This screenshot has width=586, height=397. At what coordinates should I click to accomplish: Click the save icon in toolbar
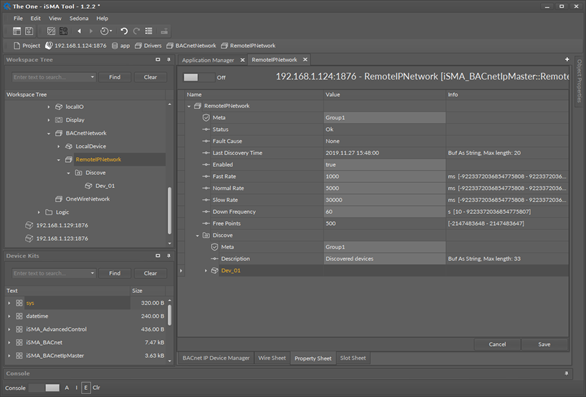(x=29, y=31)
